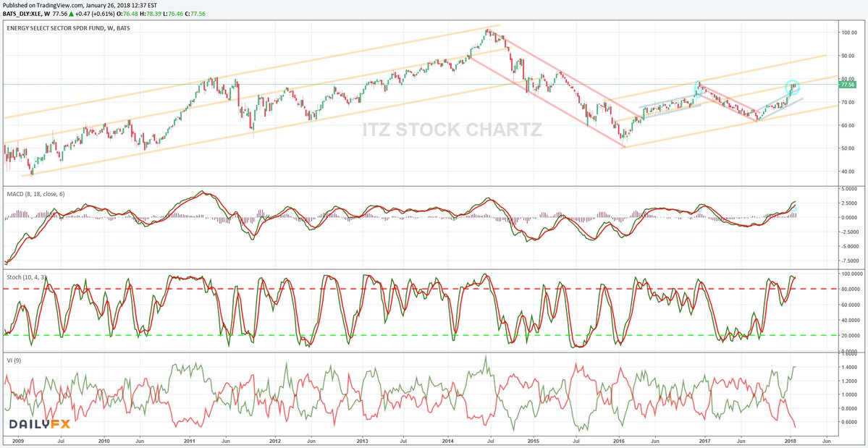Click the 1.000 VI axis label
Viewport: 868px width, 448px height.
point(848,395)
